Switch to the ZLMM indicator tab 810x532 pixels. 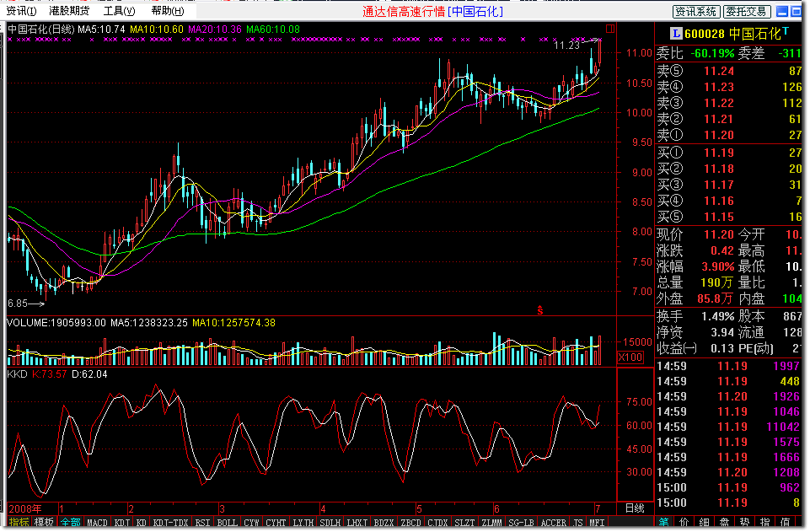(491, 523)
